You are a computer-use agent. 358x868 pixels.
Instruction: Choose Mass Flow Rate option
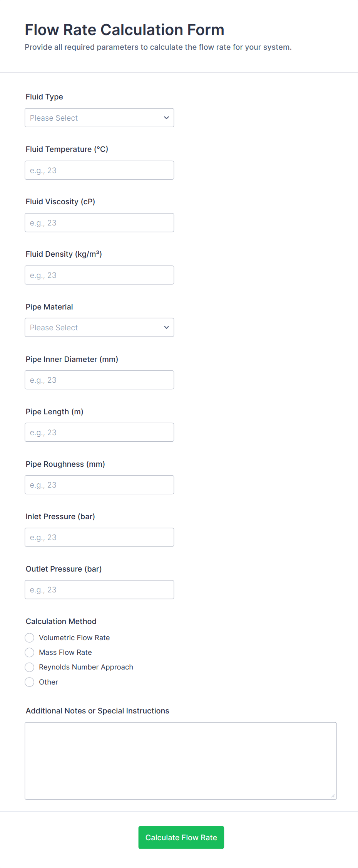point(30,653)
